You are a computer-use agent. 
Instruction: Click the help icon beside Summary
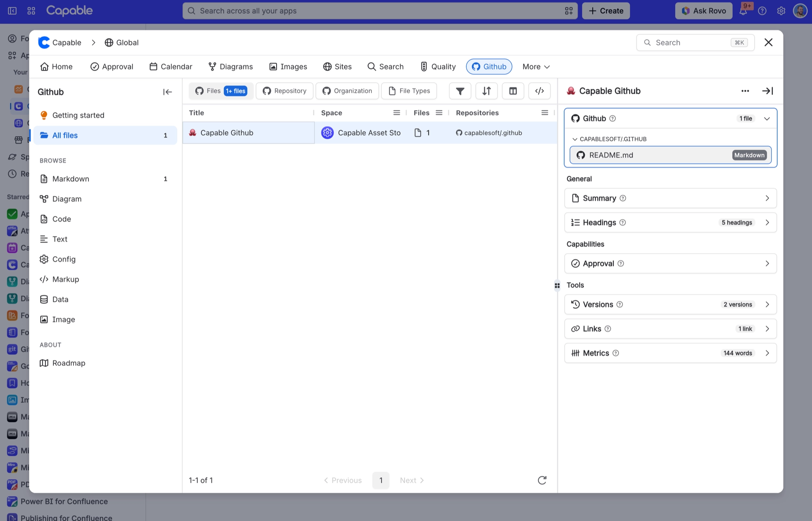pos(623,198)
